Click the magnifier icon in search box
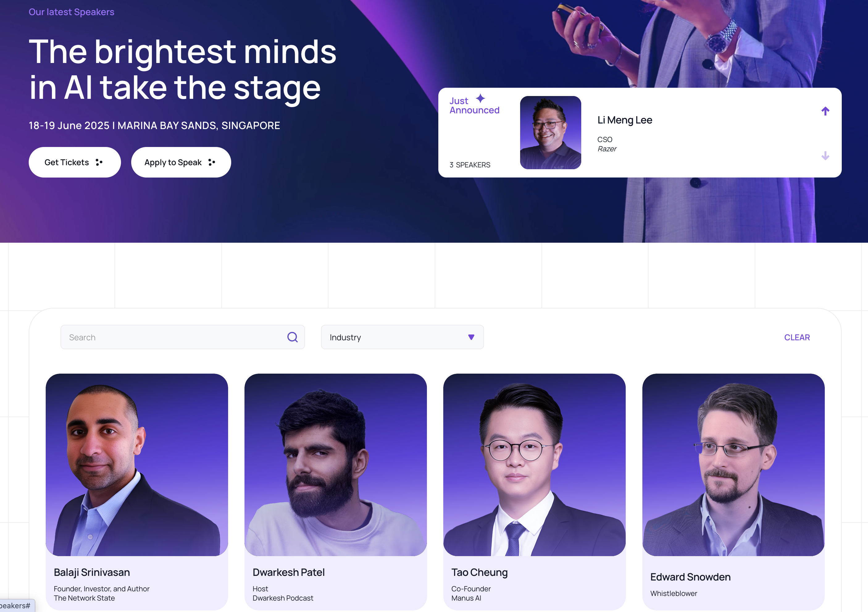This screenshot has height=612, width=868. (292, 337)
